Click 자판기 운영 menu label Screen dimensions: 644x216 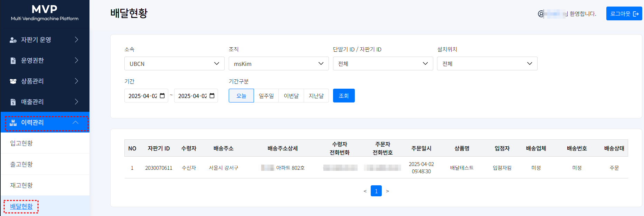(36, 40)
